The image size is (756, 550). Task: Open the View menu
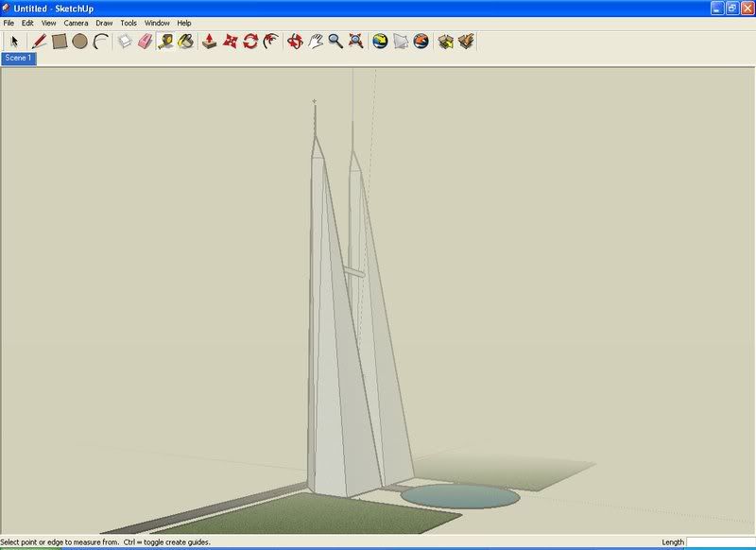48,23
